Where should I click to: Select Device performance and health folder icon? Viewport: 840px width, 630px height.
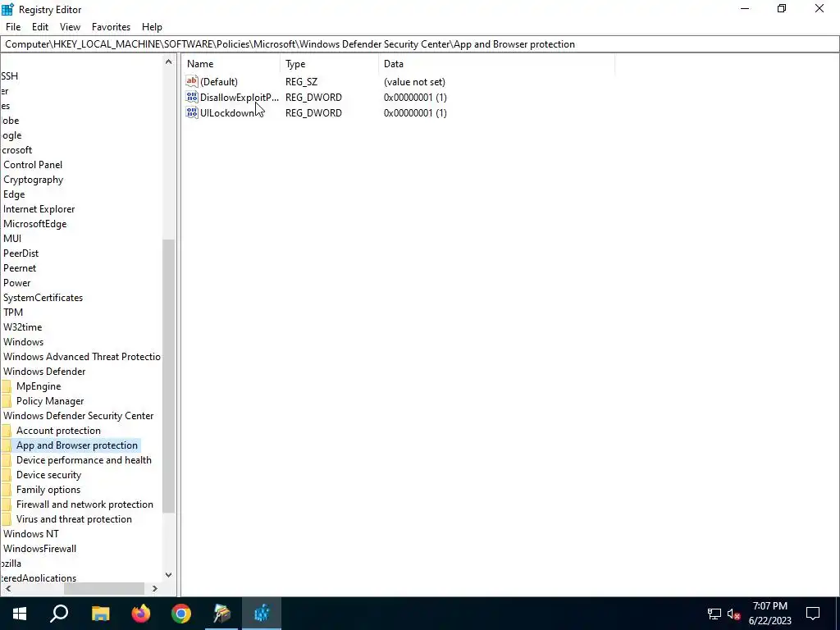(x=7, y=460)
